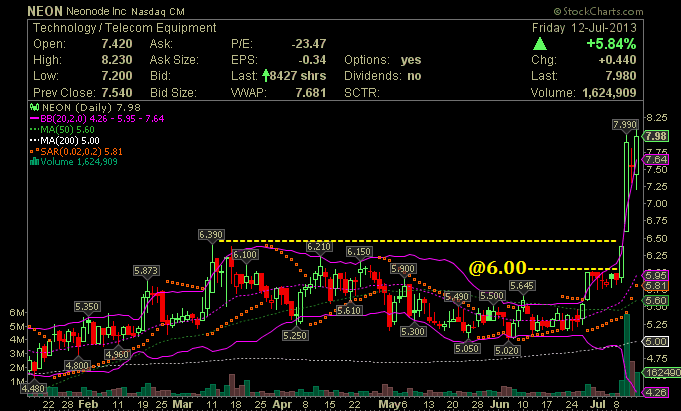Click the 'Dividends: no' entry

click(383, 76)
